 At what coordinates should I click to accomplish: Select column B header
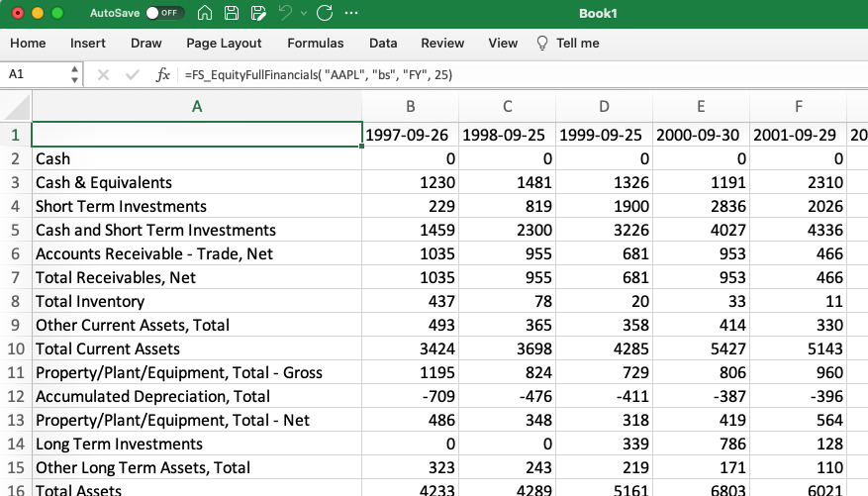pos(410,107)
